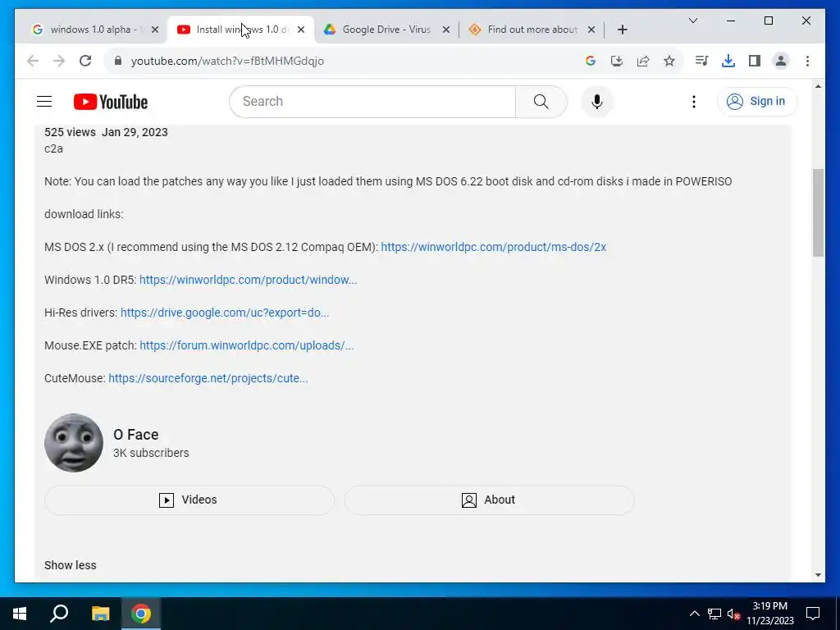Viewport: 840px width, 630px height.
Task: Open the Windows Start menu
Action: [20, 614]
